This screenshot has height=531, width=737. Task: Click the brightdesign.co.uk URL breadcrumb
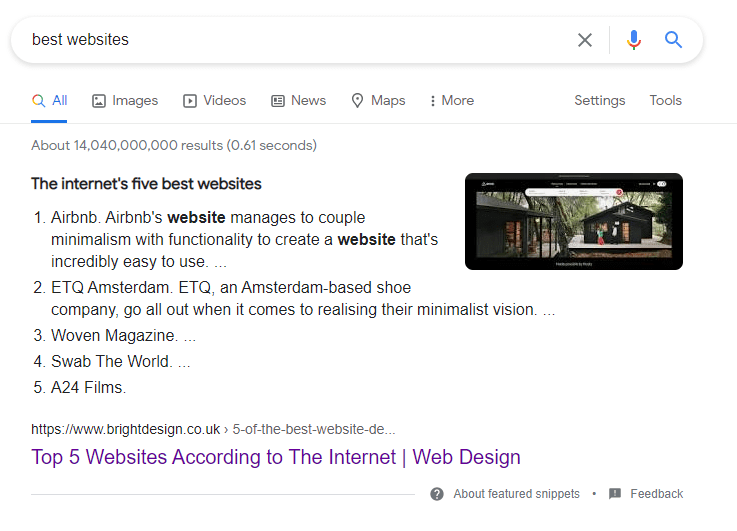click(213, 429)
